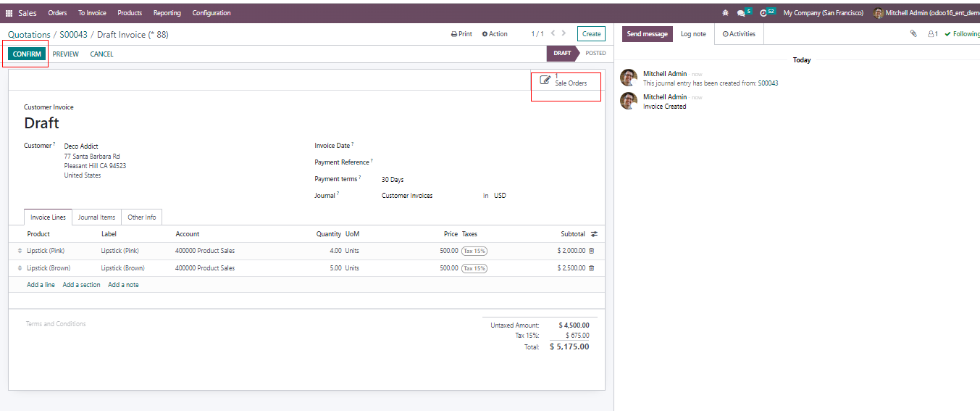Delete the Lipstick (Pink) invoice line
This screenshot has width=980, height=411.
591,251
